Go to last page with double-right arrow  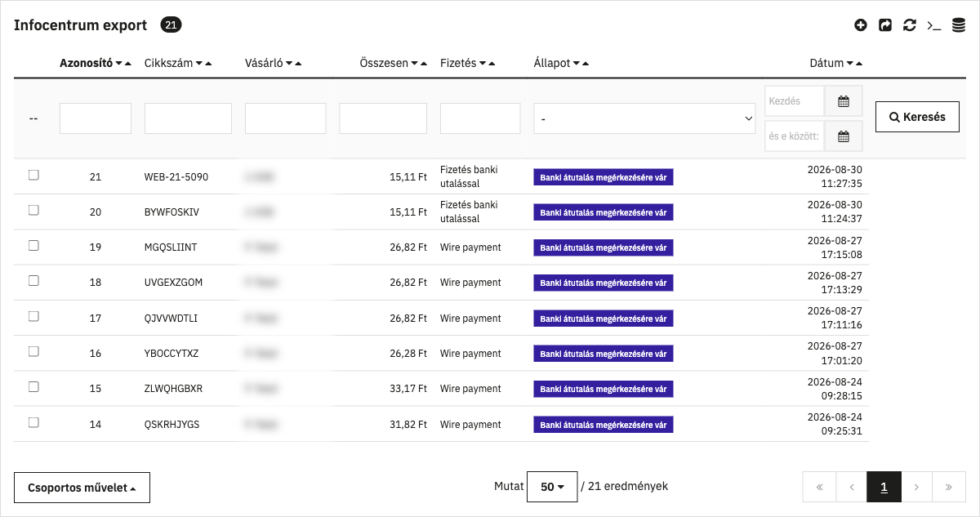point(949,487)
